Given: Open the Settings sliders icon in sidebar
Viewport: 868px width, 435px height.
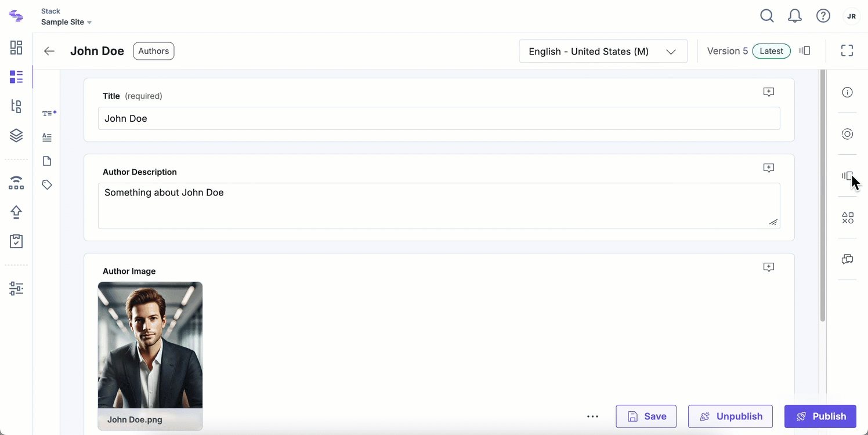Looking at the screenshot, I should point(16,288).
